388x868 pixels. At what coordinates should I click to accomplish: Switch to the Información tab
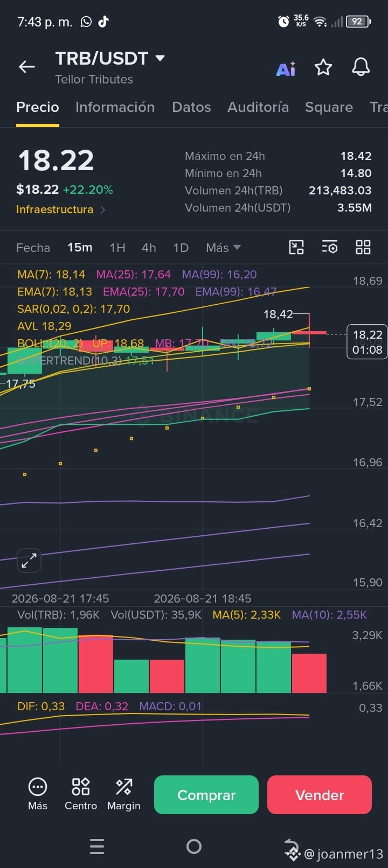click(x=115, y=107)
